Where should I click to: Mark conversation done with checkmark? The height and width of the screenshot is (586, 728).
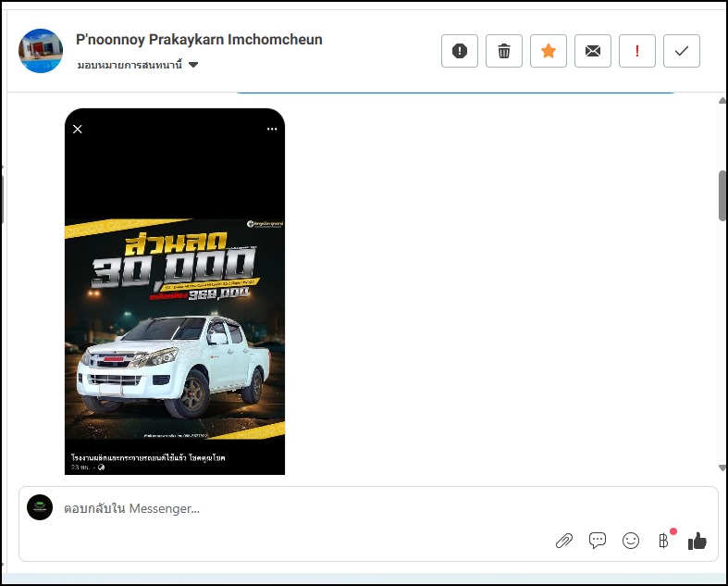click(681, 51)
